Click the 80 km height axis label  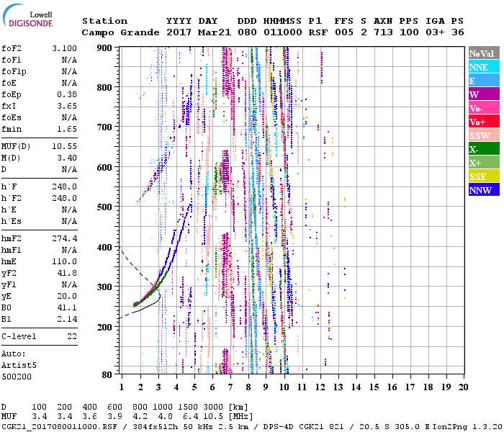pyautogui.click(x=107, y=375)
